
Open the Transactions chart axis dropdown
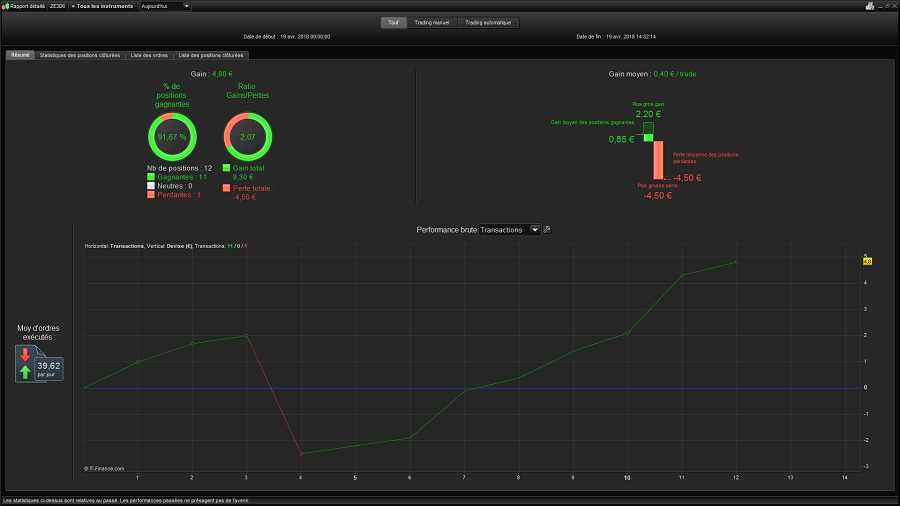509,229
